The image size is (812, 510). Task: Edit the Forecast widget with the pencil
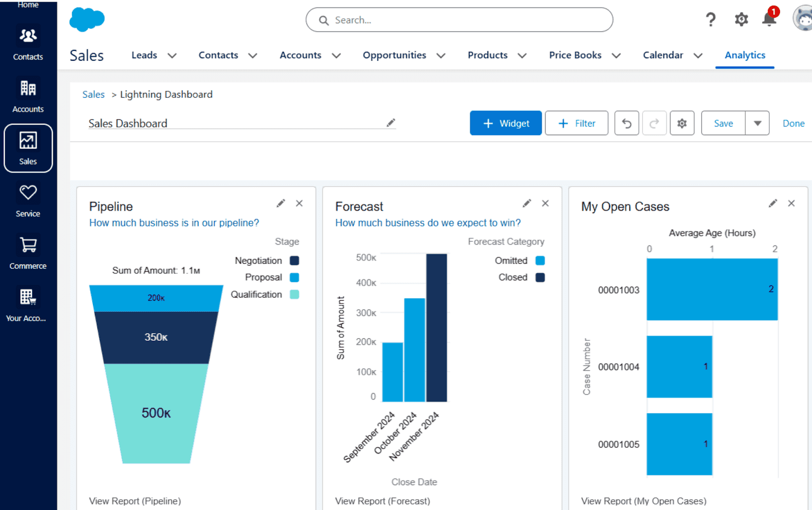pos(526,203)
